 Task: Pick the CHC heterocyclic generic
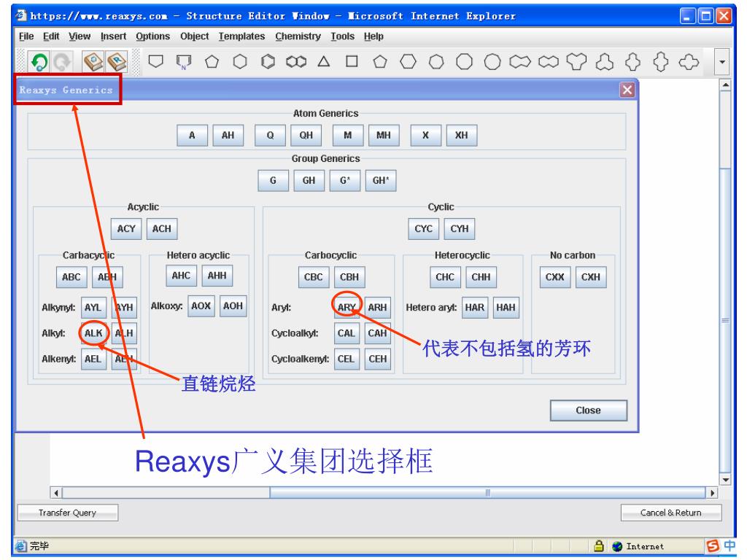click(445, 277)
